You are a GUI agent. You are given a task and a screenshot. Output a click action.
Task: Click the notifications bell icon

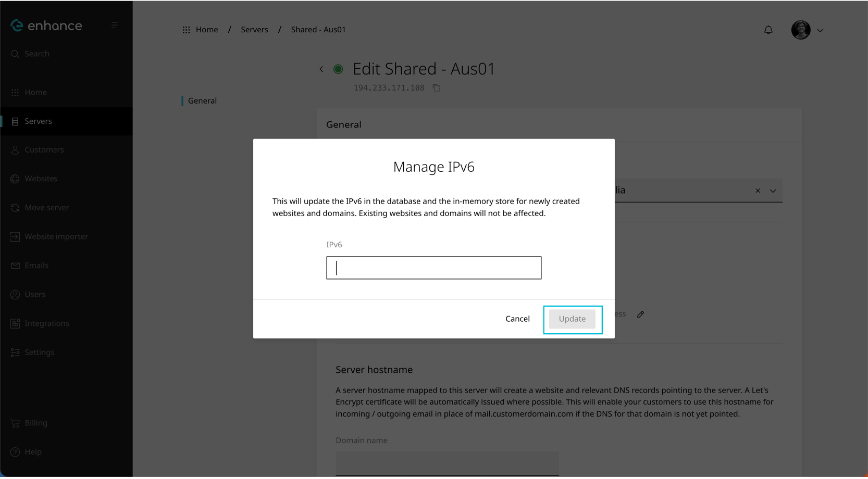(x=768, y=30)
